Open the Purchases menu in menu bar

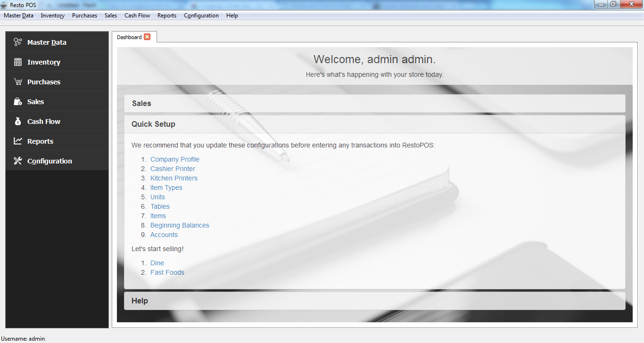[84, 16]
